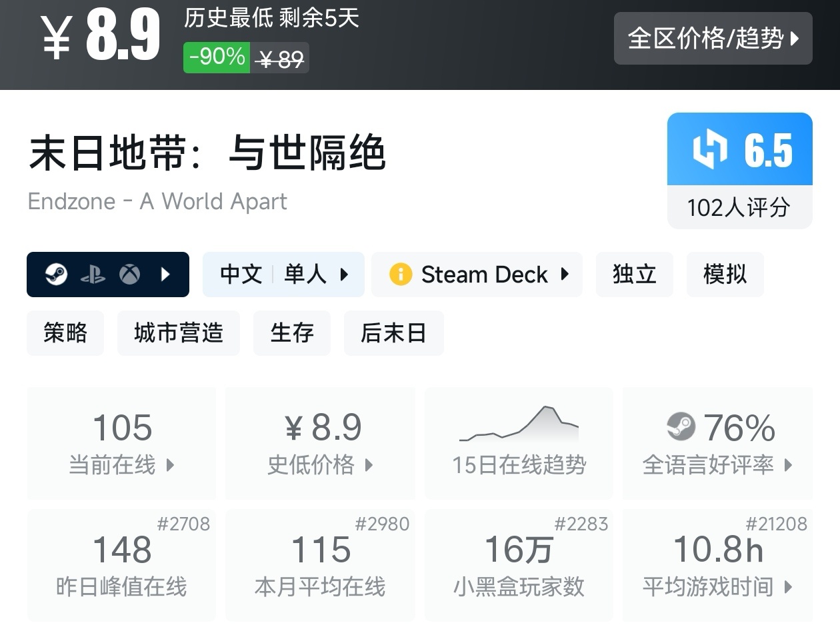This screenshot has width=840, height=625.
Task: Open average playtime details
Action: tap(717, 564)
